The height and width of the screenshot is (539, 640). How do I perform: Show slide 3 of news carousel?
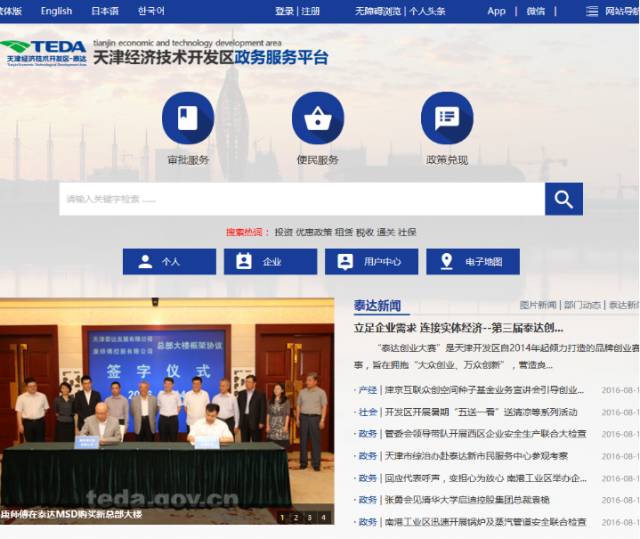click(x=309, y=518)
